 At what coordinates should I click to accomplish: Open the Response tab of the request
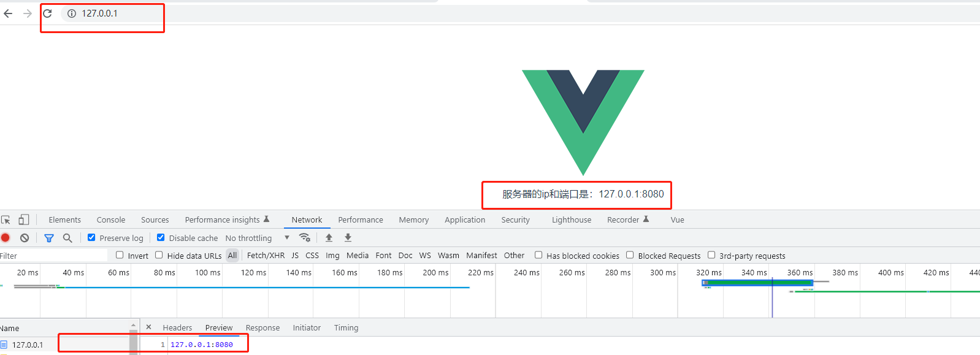[262, 328]
